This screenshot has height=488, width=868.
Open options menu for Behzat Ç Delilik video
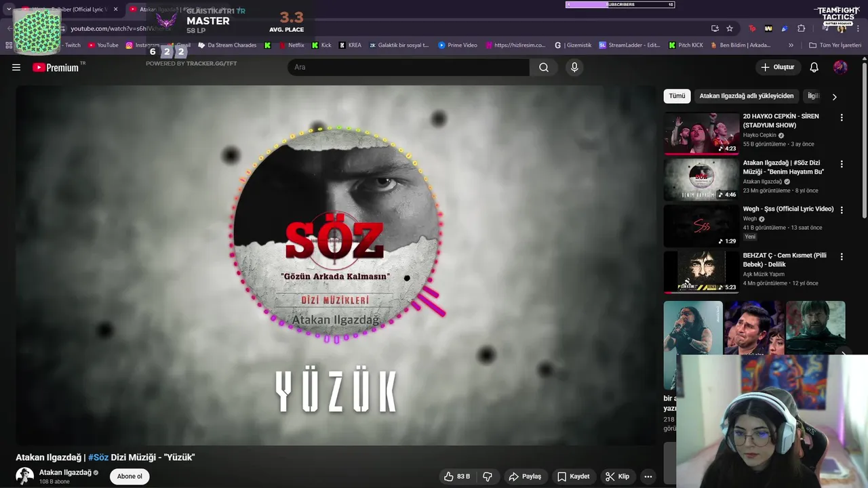pos(842,257)
